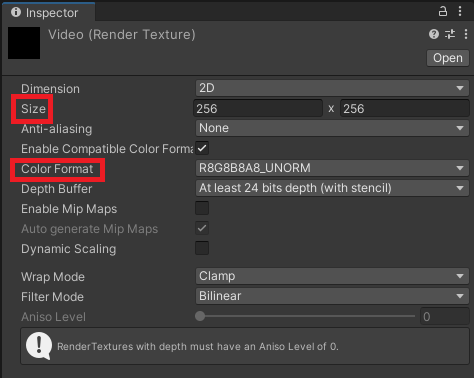Open the Depth Buffer dropdown
The height and width of the screenshot is (378, 474).
(x=332, y=188)
